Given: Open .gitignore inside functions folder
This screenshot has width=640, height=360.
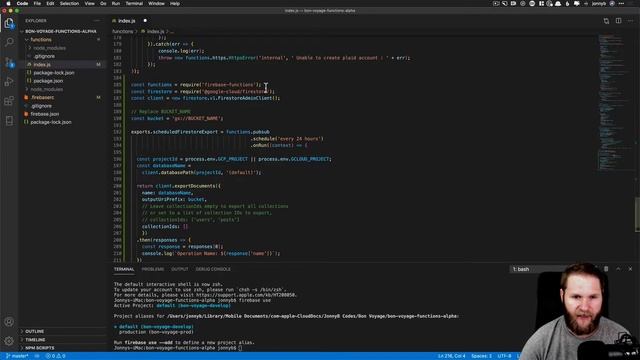Looking at the screenshot, I should pyautogui.click(x=44, y=56).
